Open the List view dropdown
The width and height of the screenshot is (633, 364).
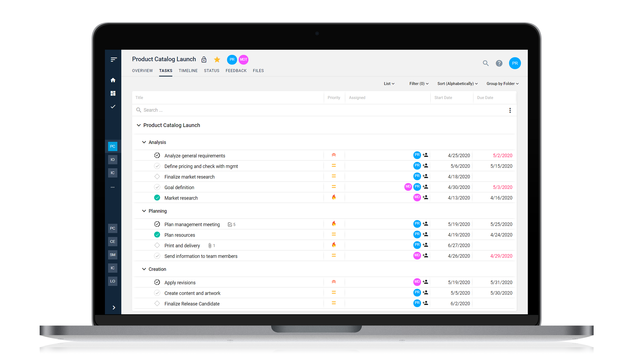389,84
